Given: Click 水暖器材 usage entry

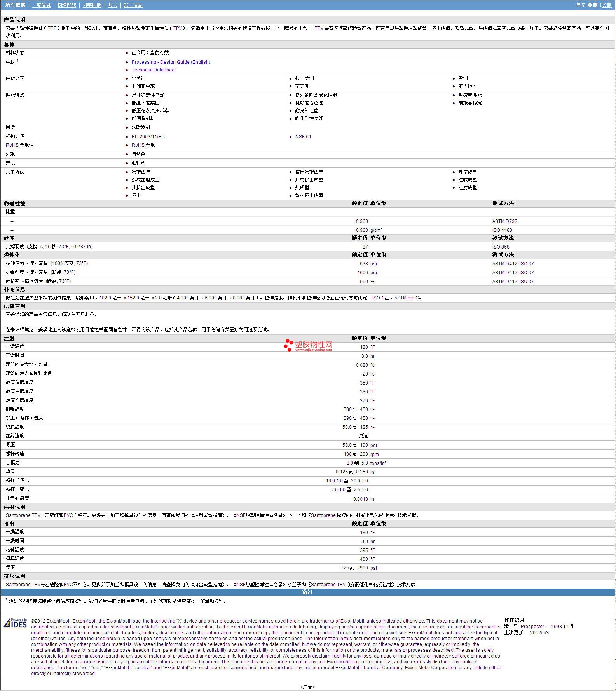Looking at the screenshot, I should tap(141, 127).
